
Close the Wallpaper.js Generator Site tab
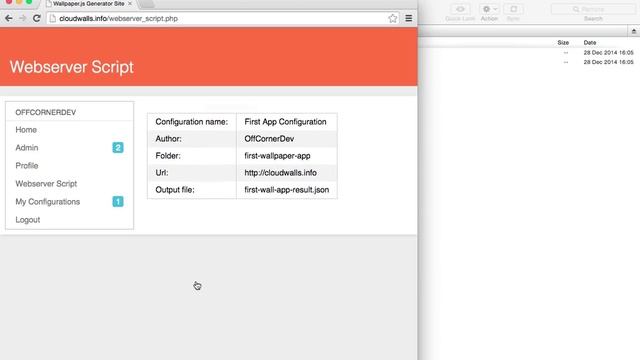(130, 4)
